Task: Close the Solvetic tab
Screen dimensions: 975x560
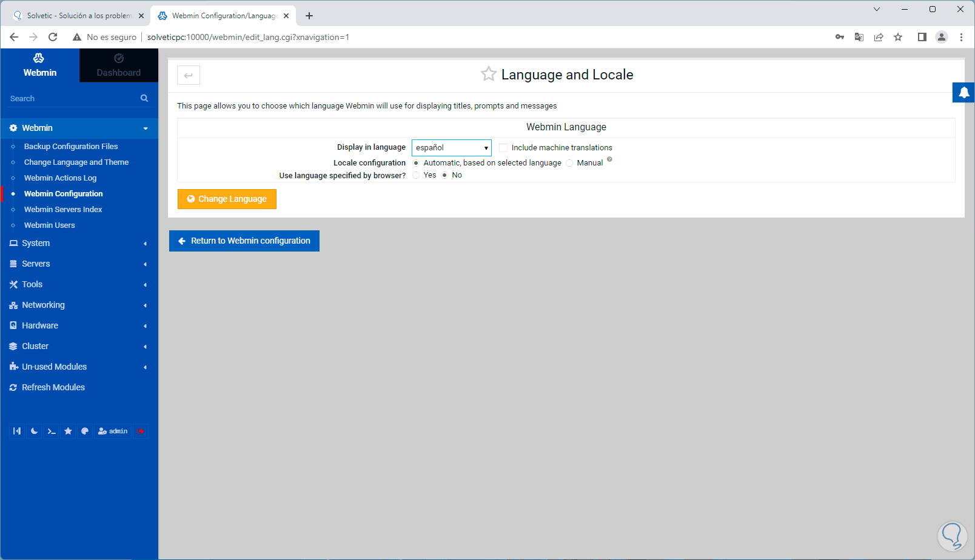Action: [x=141, y=16]
